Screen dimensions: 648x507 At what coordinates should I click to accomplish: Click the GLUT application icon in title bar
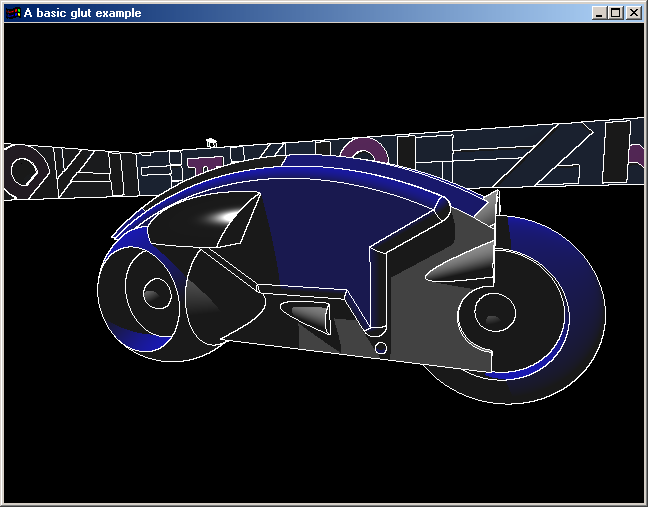[x=13, y=13]
